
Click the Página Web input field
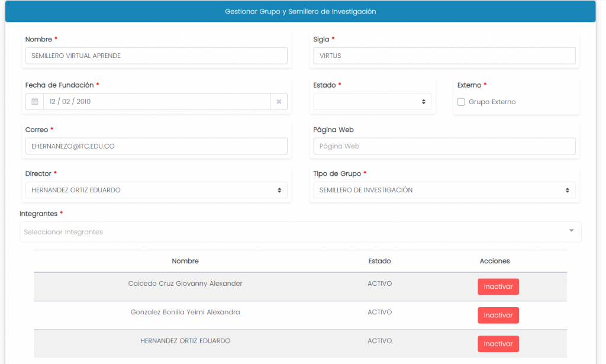click(444, 146)
